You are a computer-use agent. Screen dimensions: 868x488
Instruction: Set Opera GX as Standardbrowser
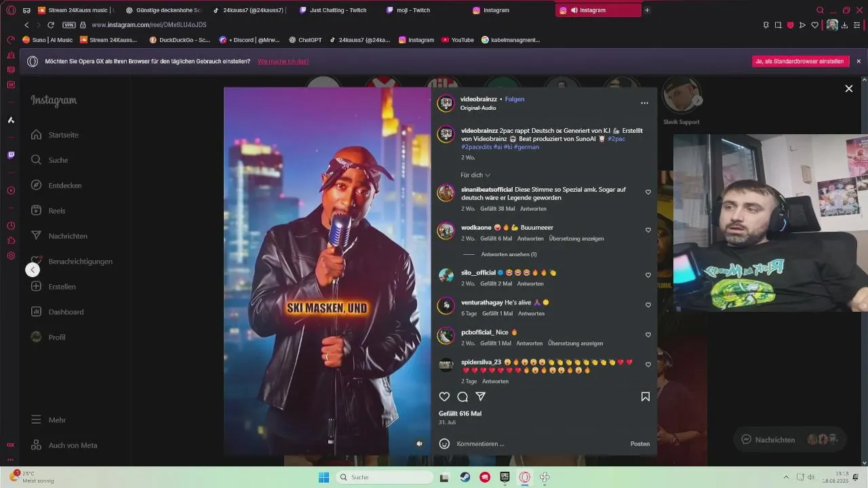point(801,61)
